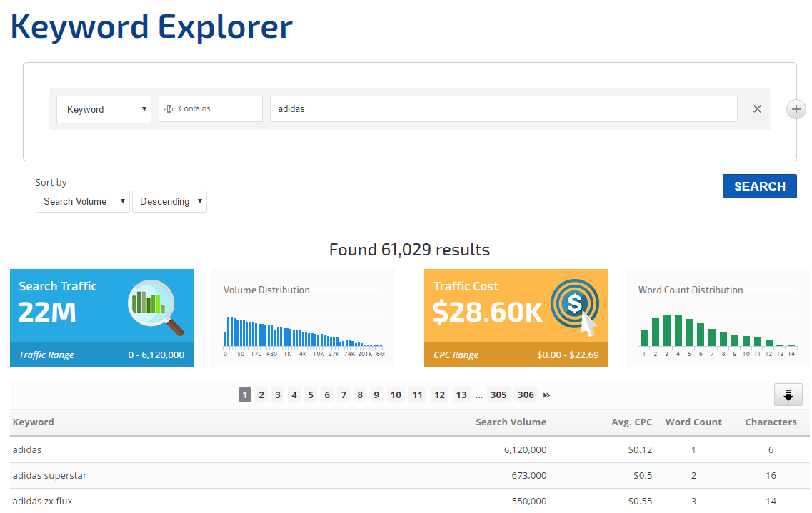Click the download results arrow icon
Image resolution: width=812 pixels, height=513 pixels.
point(788,395)
